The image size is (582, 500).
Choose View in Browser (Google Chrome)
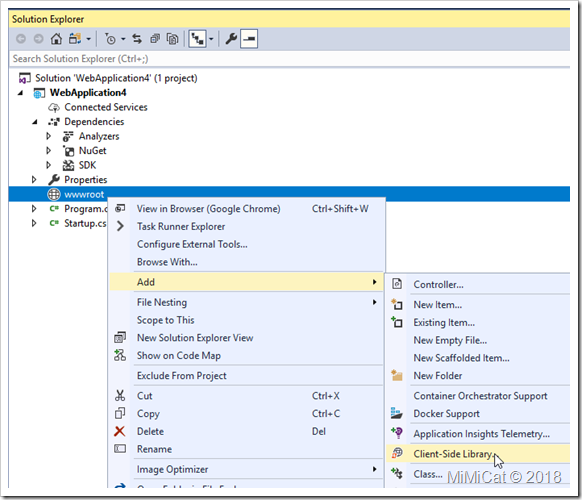point(247,209)
